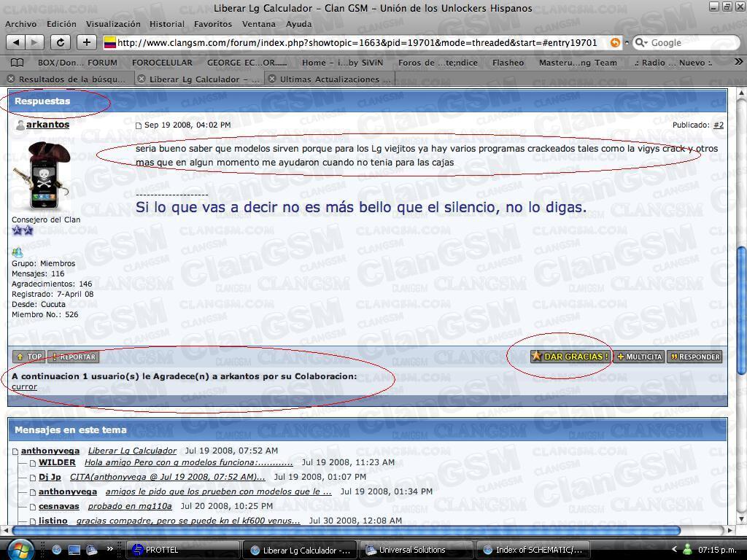The width and height of the screenshot is (747, 560).
Task: Open the arkantos pirate iPhone avatar
Action: (x=42, y=176)
